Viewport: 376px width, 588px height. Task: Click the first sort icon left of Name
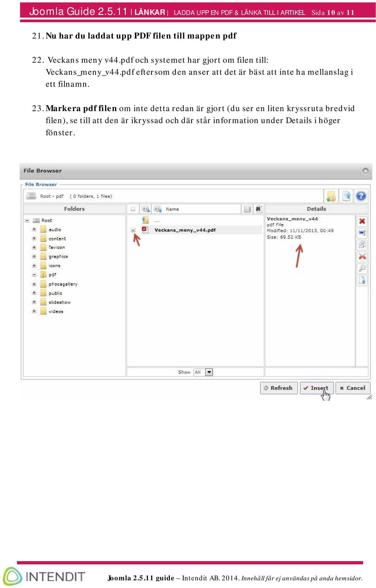146,209
